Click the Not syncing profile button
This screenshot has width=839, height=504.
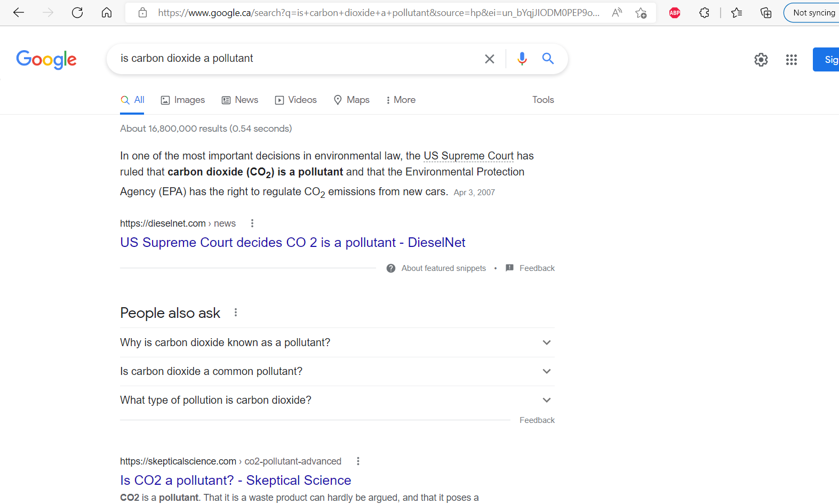[811, 13]
